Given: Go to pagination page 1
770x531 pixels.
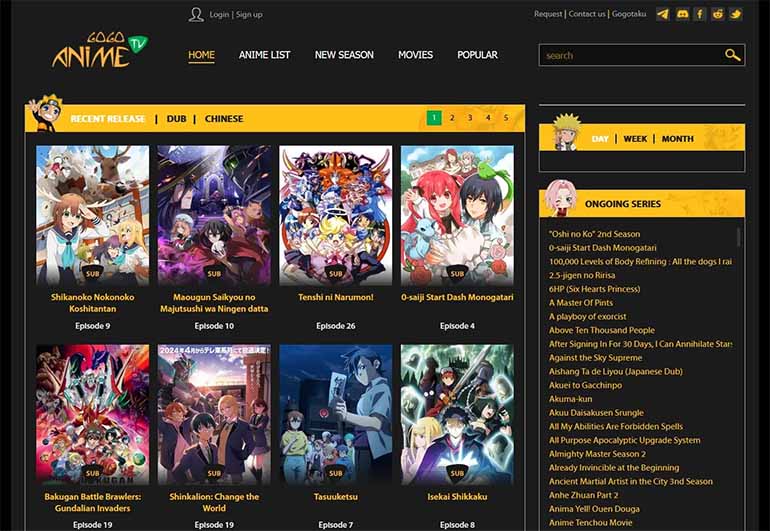Looking at the screenshot, I should tap(434, 118).
